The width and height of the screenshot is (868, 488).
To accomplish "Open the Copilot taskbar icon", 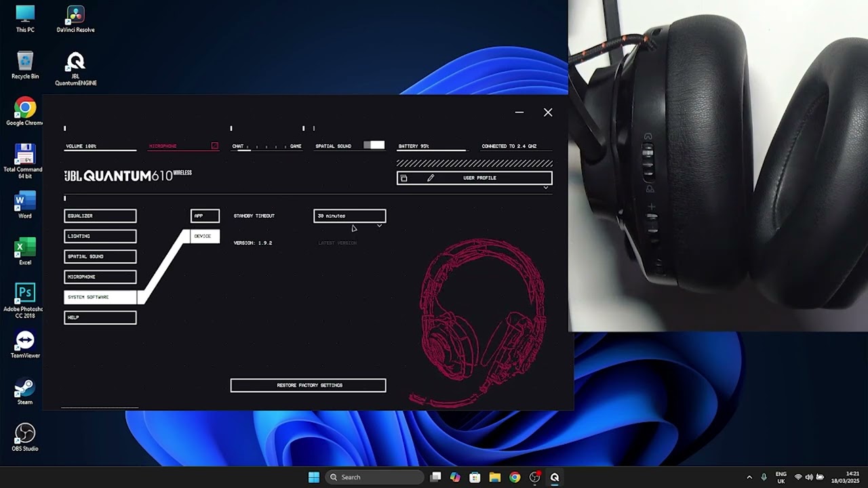I will click(x=455, y=477).
